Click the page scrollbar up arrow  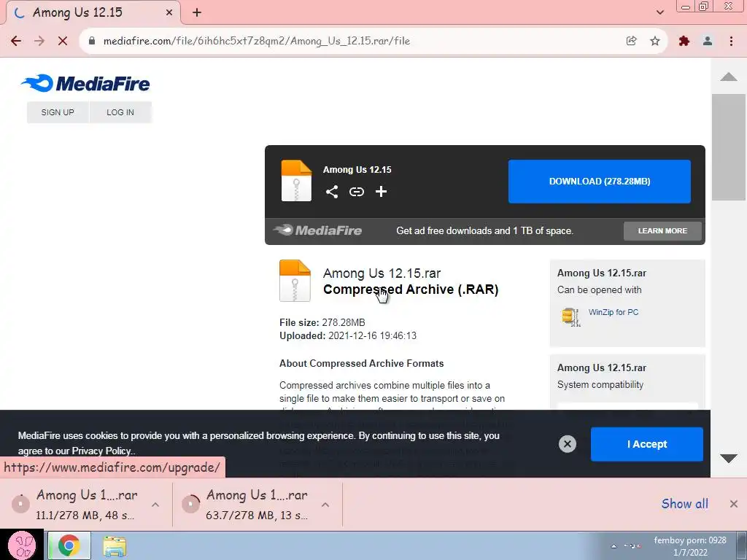click(729, 77)
